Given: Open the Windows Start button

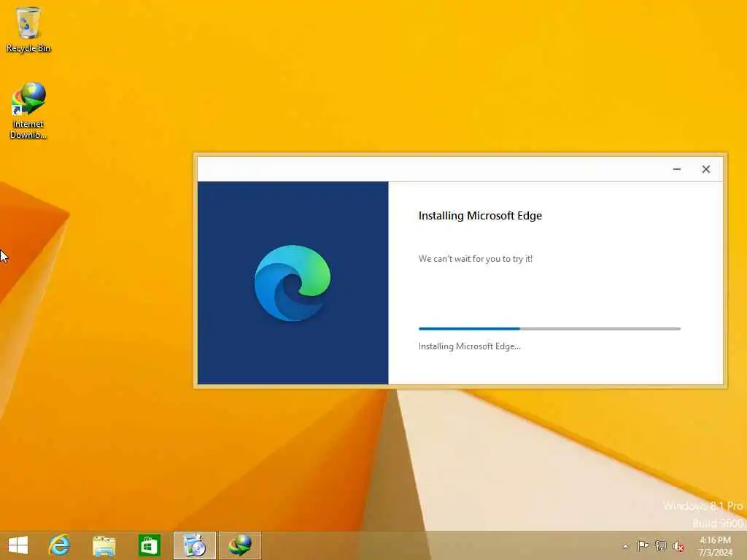Looking at the screenshot, I should tap(18, 545).
